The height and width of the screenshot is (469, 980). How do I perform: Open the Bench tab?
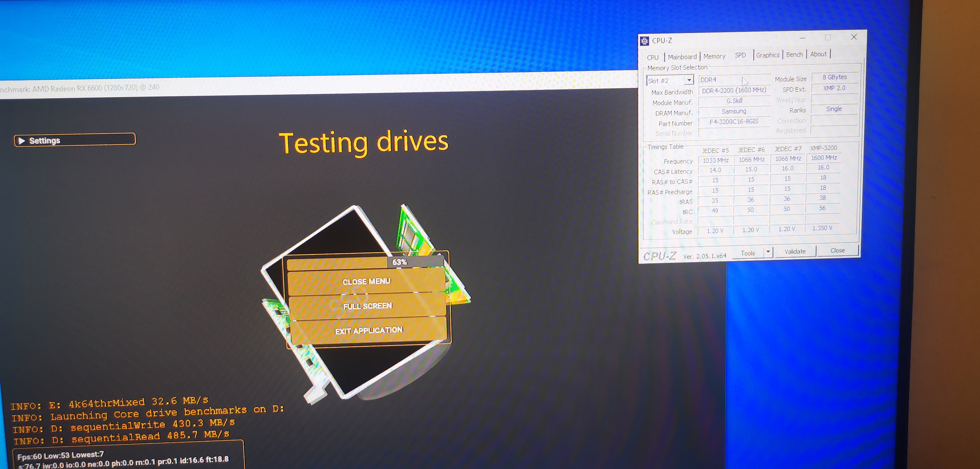point(794,55)
